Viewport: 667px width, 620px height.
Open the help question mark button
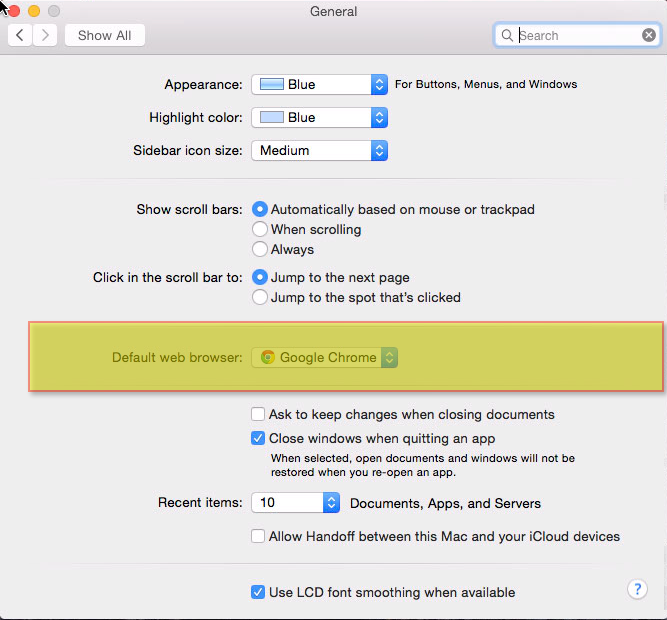pyautogui.click(x=636, y=589)
